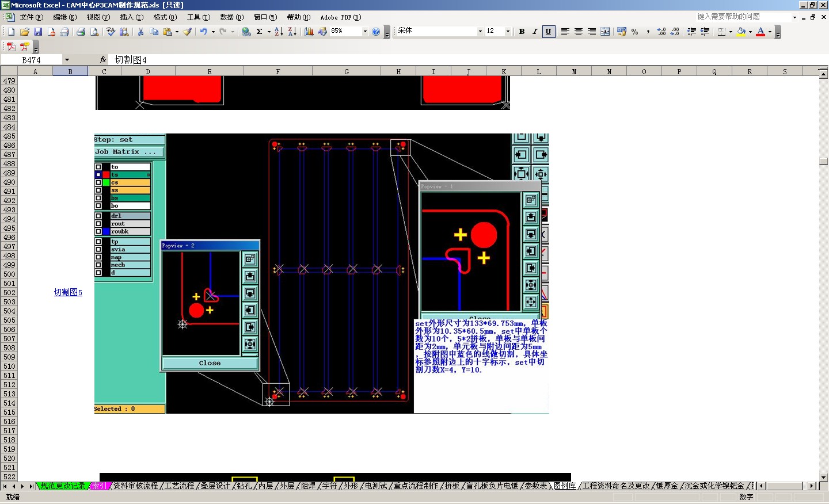The width and height of the screenshot is (829, 504).
Task: Switch to the 工艺流程 sheet tab
Action: click(x=180, y=486)
